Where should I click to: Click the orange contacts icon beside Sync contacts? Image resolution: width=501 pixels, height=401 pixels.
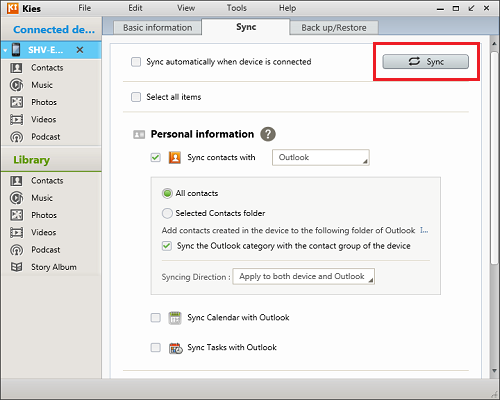[x=175, y=157]
